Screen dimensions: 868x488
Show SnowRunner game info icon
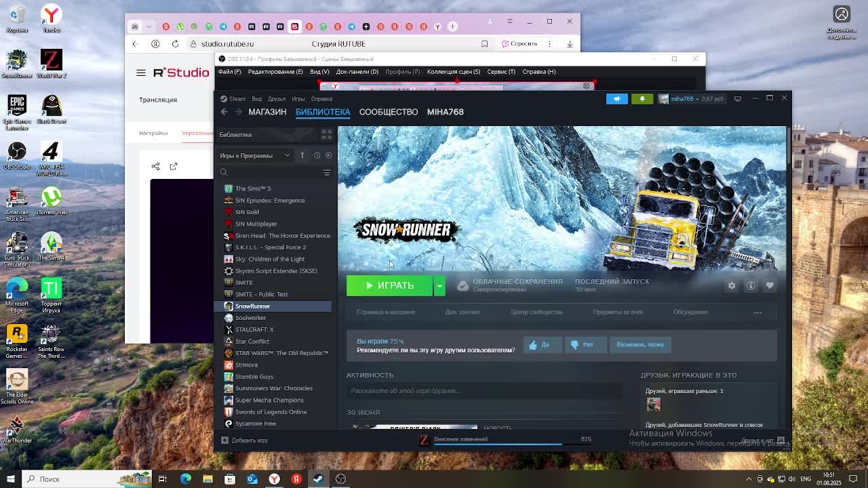[x=751, y=286]
